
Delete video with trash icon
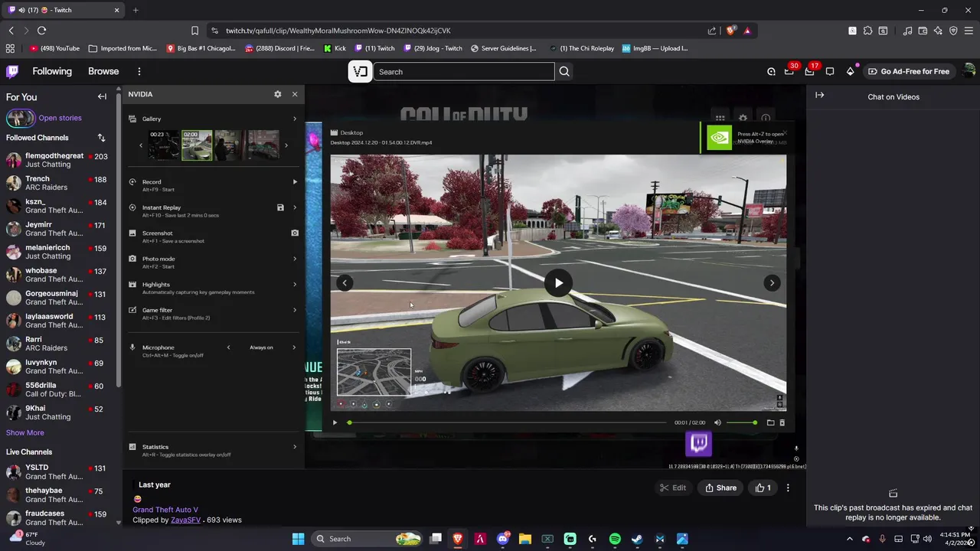(782, 422)
